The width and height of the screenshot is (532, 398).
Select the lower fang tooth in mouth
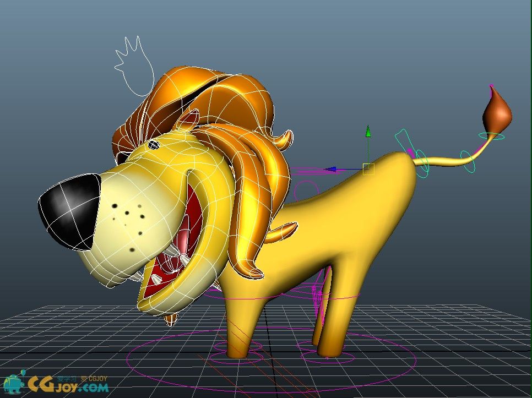point(156,279)
